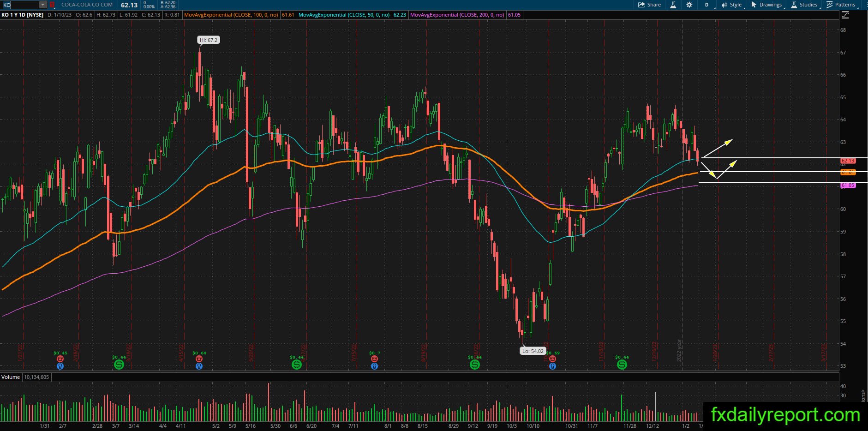868x431 pixels.
Task: Click the chart scale icon below Patterns
Action: click(845, 15)
